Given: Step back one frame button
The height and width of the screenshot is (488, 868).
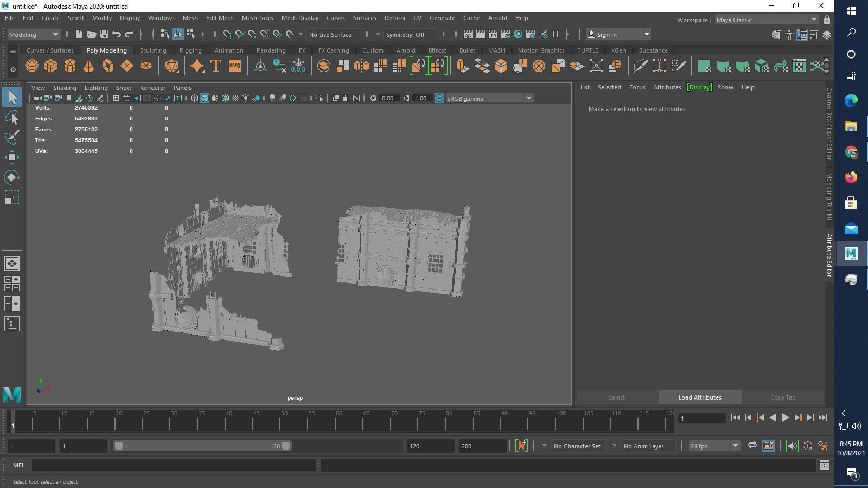Looking at the screenshot, I should click(x=748, y=418).
